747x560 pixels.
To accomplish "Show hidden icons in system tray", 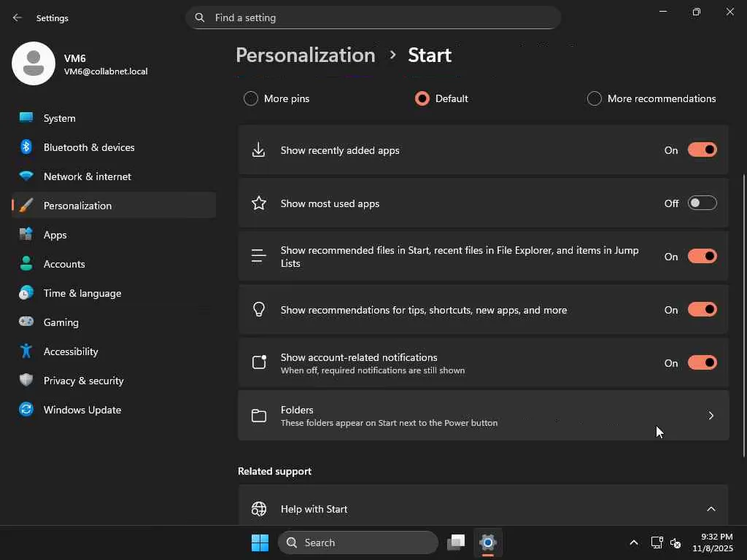I will click(x=633, y=542).
